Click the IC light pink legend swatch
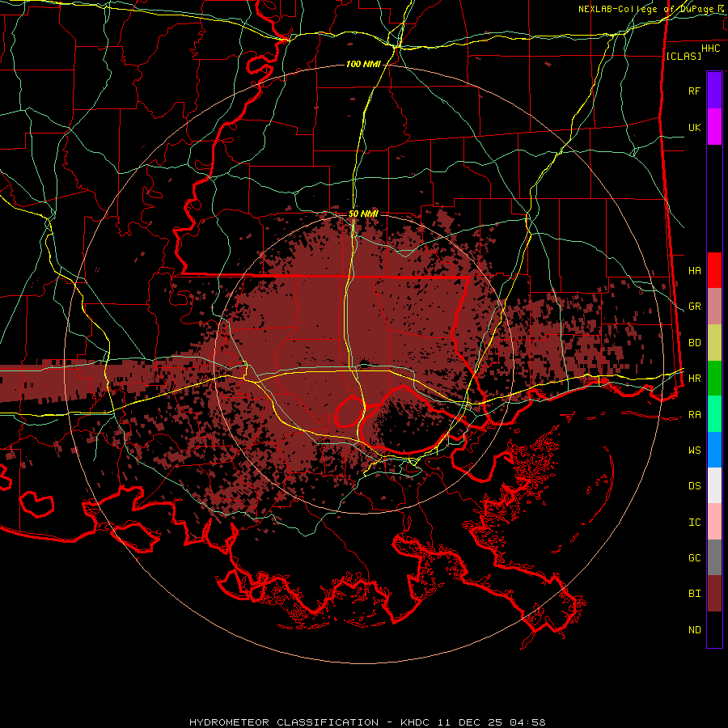 [714, 522]
